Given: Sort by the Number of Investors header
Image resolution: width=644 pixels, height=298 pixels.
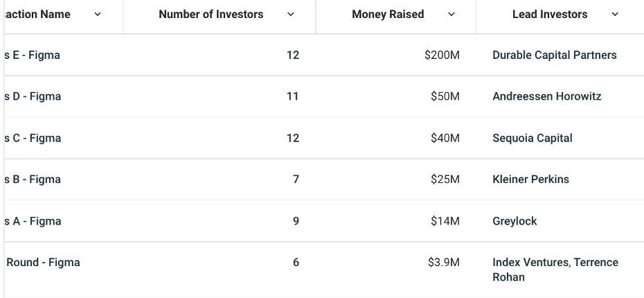Looking at the screenshot, I should coord(211,15).
